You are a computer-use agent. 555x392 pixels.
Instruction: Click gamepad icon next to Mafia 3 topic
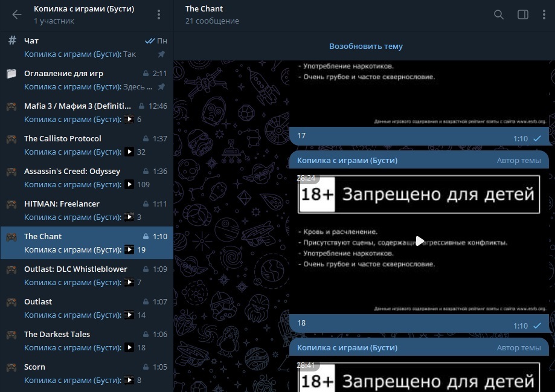click(11, 106)
